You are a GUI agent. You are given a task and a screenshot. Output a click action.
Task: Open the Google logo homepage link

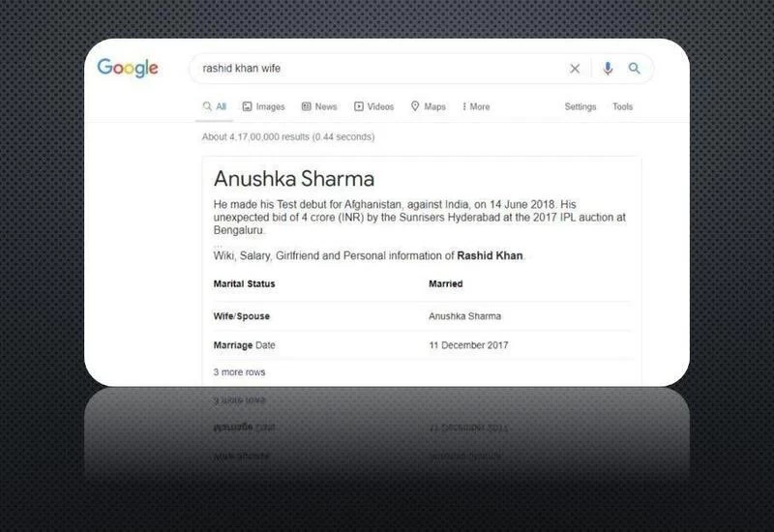[128, 68]
